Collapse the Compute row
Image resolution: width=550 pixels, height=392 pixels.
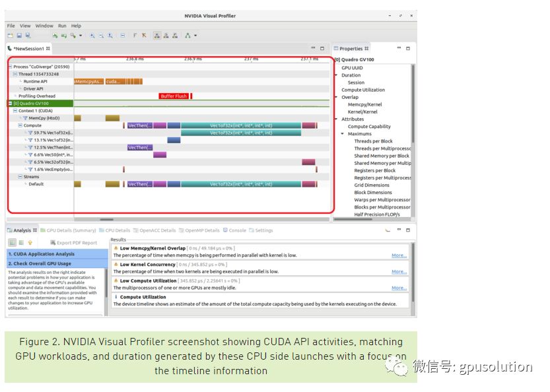pos(20,125)
